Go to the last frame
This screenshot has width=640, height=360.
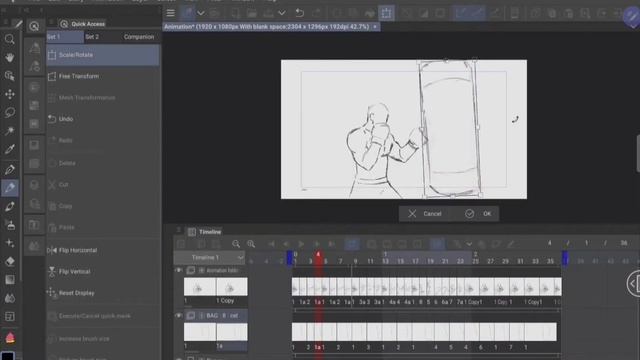pos(331,244)
